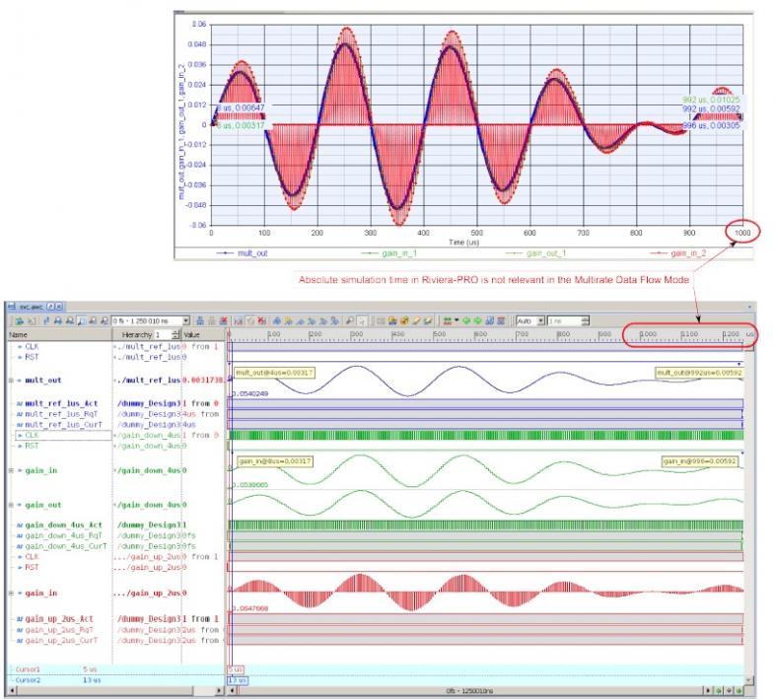775x700 pixels.
Task: Click the Hierarchy level stepper arrows
Action: tap(175, 334)
